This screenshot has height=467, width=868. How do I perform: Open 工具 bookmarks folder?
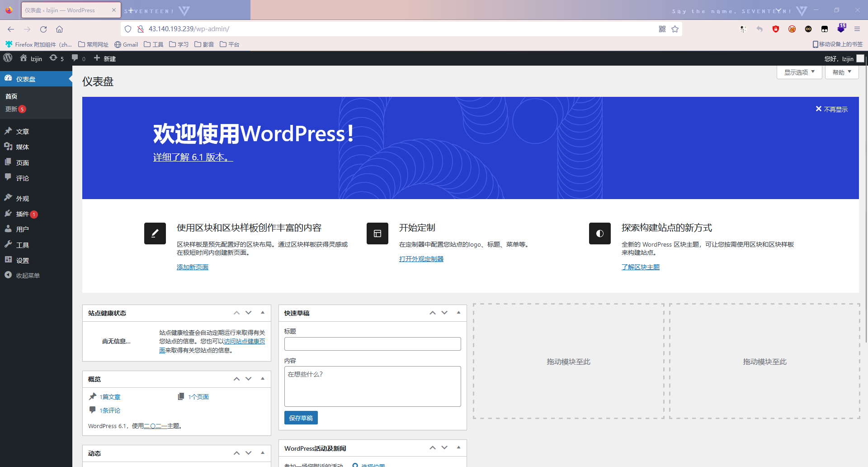(x=154, y=44)
